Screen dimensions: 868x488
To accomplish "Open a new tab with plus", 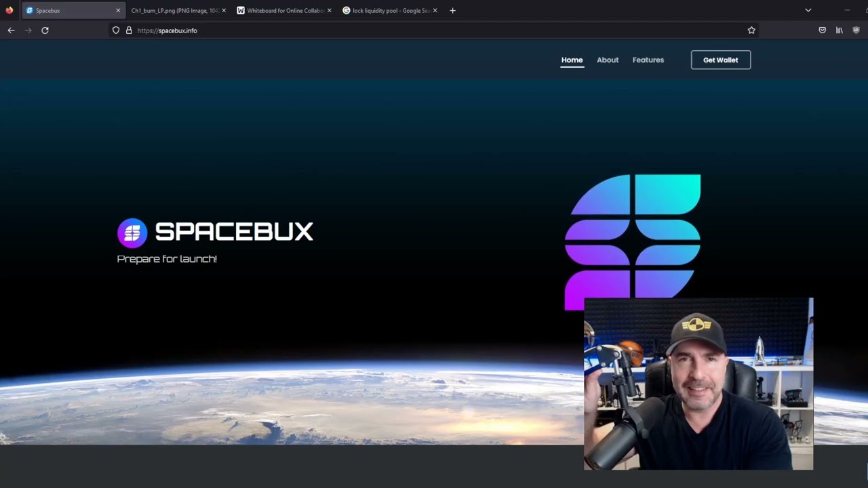I will pyautogui.click(x=452, y=11).
